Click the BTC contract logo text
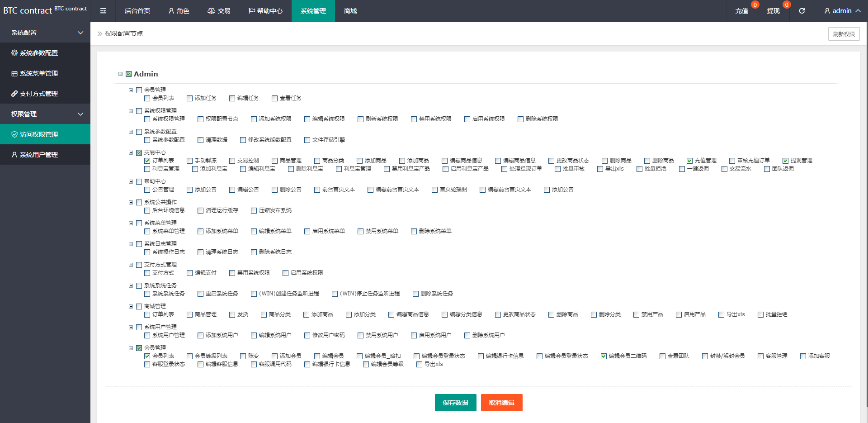 tap(28, 11)
